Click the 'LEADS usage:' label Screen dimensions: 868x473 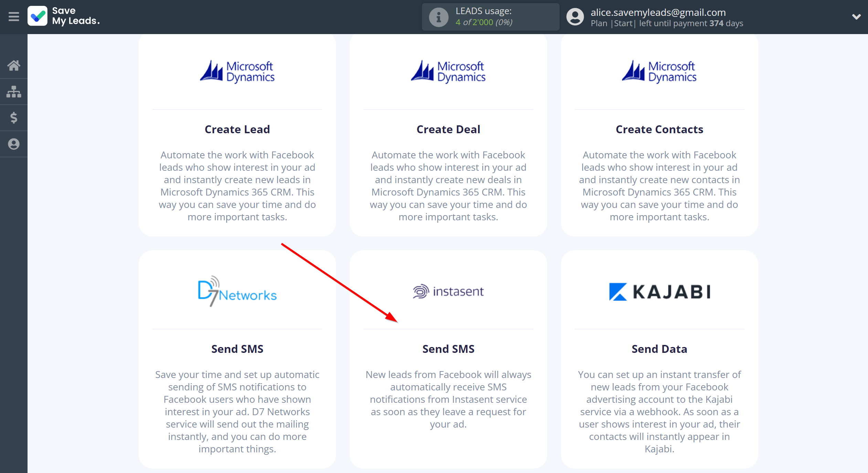click(x=484, y=11)
